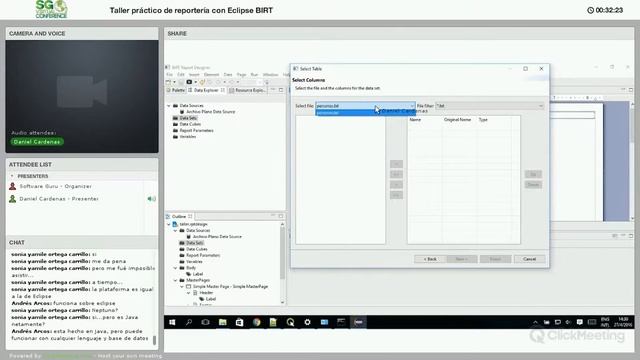The width and height of the screenshot is (640, 360).
Task: Launch File Explorer from the taskbar
Action: click(x=222, y=322)
